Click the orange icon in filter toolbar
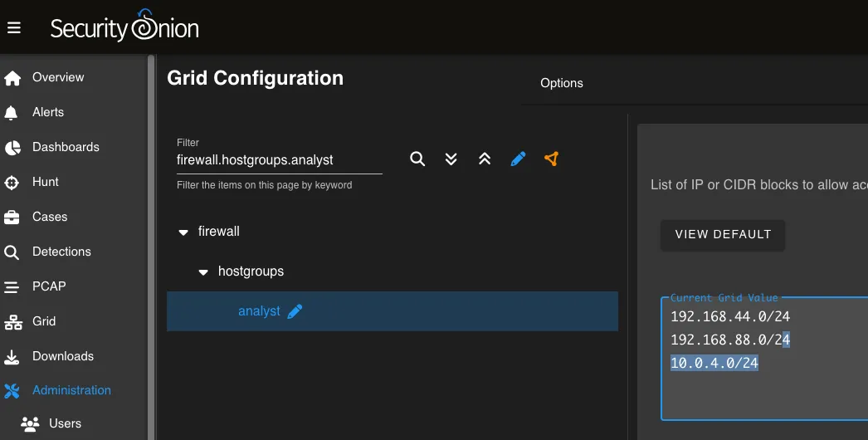 [552, 159]
